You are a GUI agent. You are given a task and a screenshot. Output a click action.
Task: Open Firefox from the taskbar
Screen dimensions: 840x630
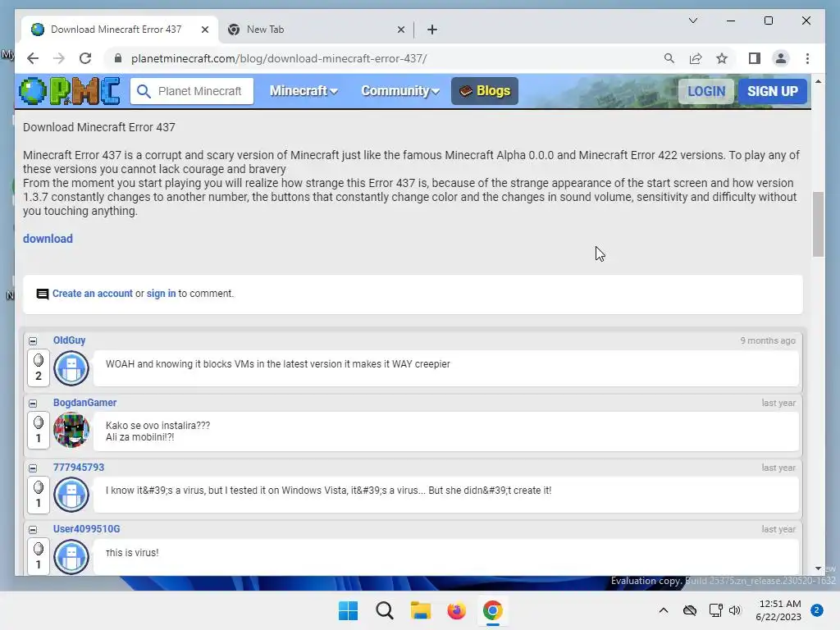pyautogui.click(x=456, y=610)
